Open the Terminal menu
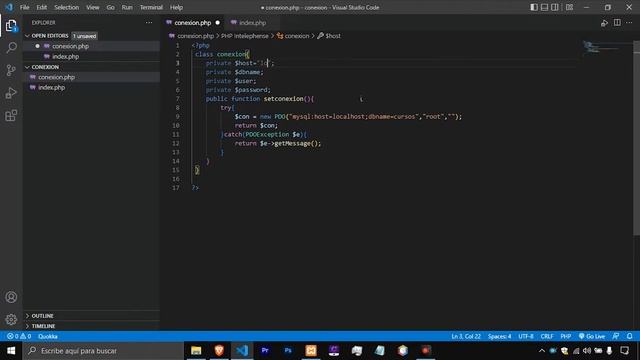The image size is (640, 360). coord(151,7)
